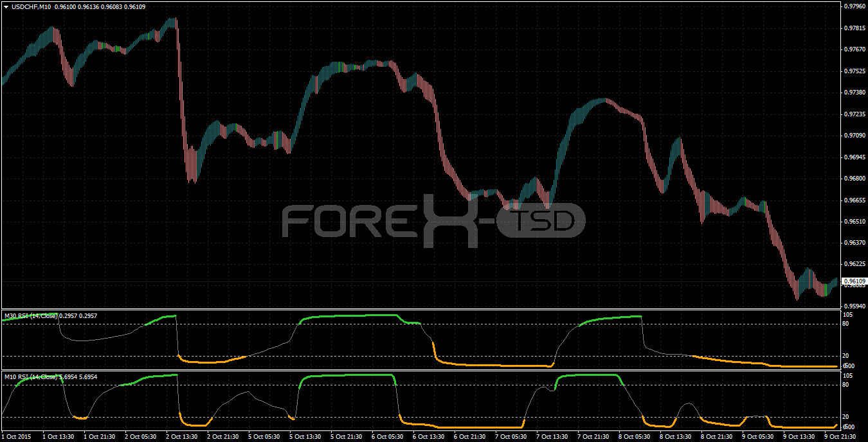Click the 0.97960 price scale label
Image resolution: width=868 pixels, height=442 pixels.
[x=854, y=6]
